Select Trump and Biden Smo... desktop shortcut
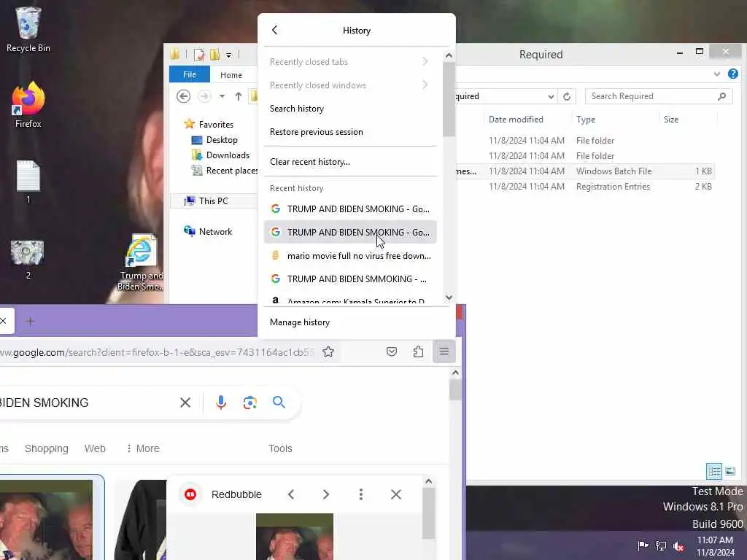The height and width of the screenshot is (560, 747). tap(141, 262)
